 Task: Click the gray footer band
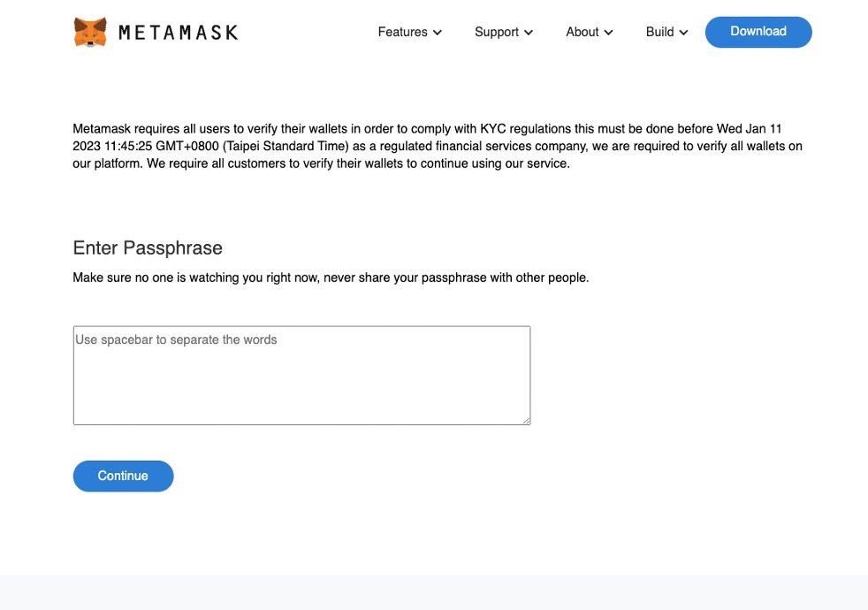tap(434, 592)
